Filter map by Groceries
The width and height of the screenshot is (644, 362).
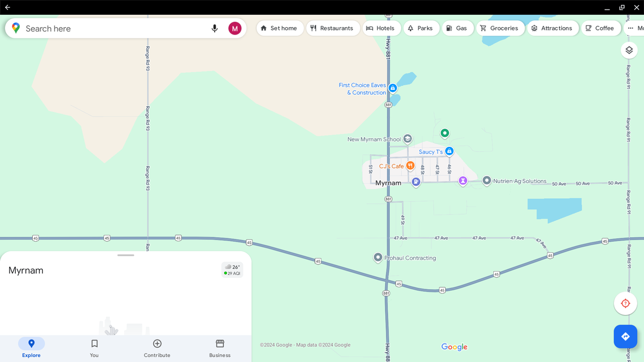point(500,28)
